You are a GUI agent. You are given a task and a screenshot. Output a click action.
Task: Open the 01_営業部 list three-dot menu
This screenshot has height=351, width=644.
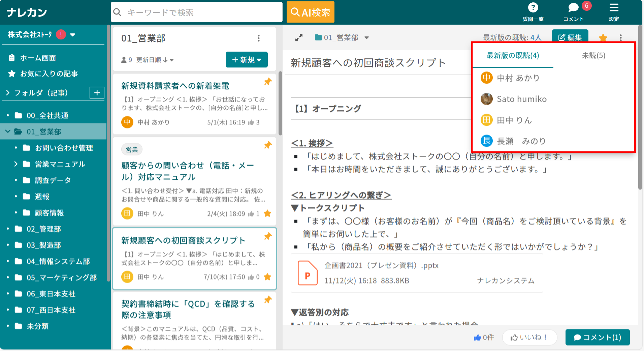click(x=259, y=38)
